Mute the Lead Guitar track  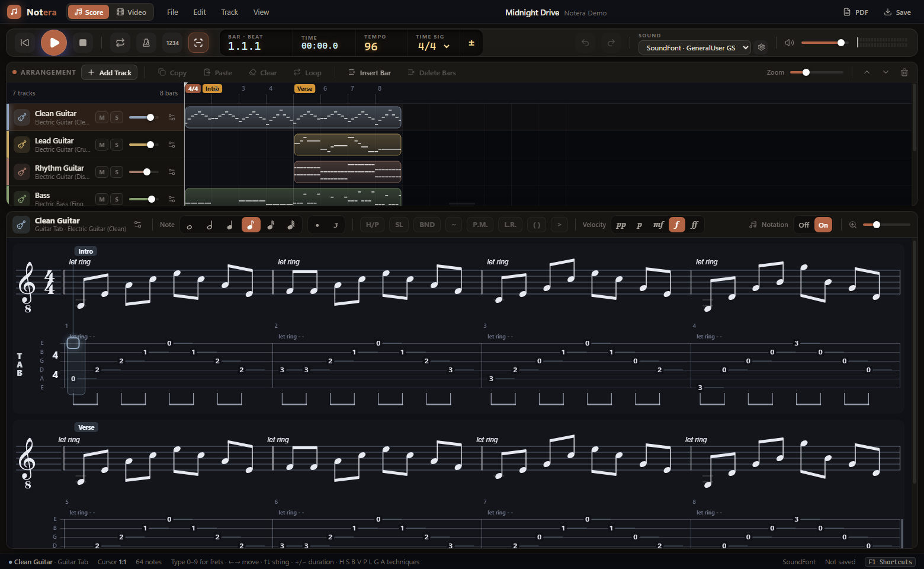(102, 145)
